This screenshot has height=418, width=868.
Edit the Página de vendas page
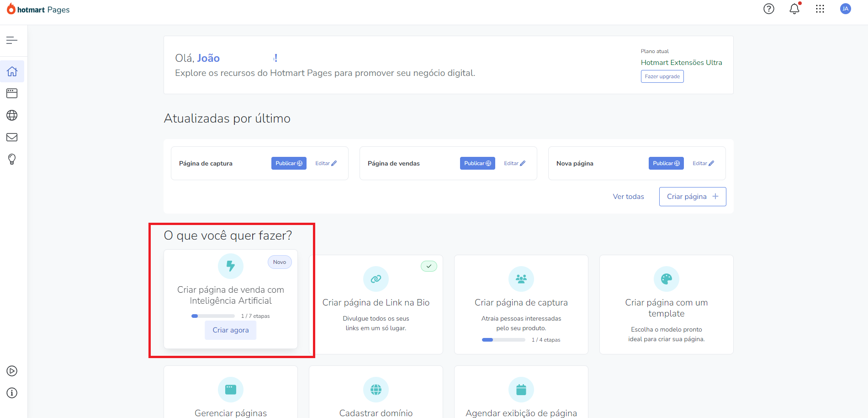click(x=514, y=163)
